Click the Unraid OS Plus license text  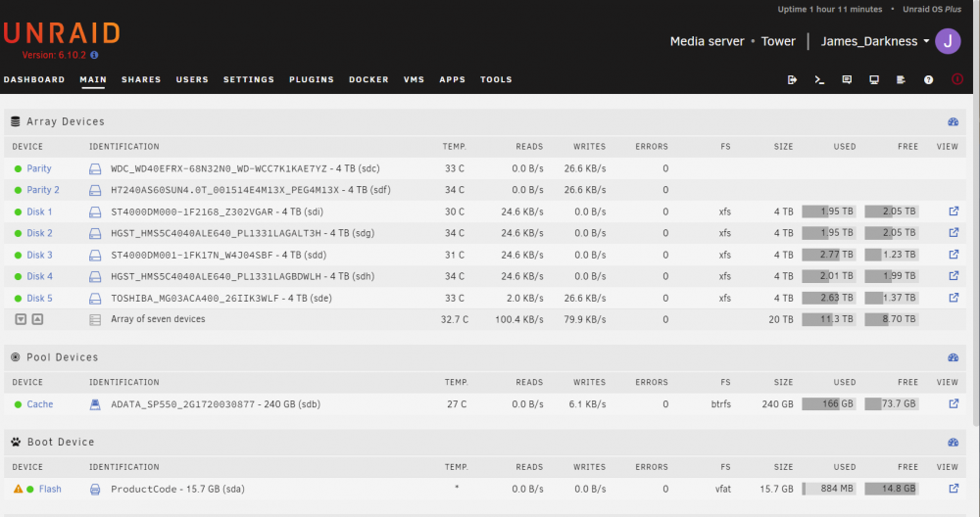(932, 10)
